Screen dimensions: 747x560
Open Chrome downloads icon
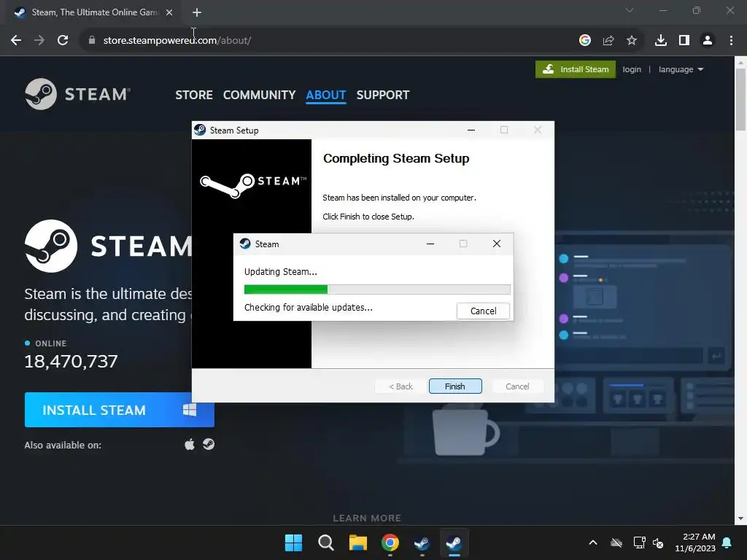coord(661,41)
